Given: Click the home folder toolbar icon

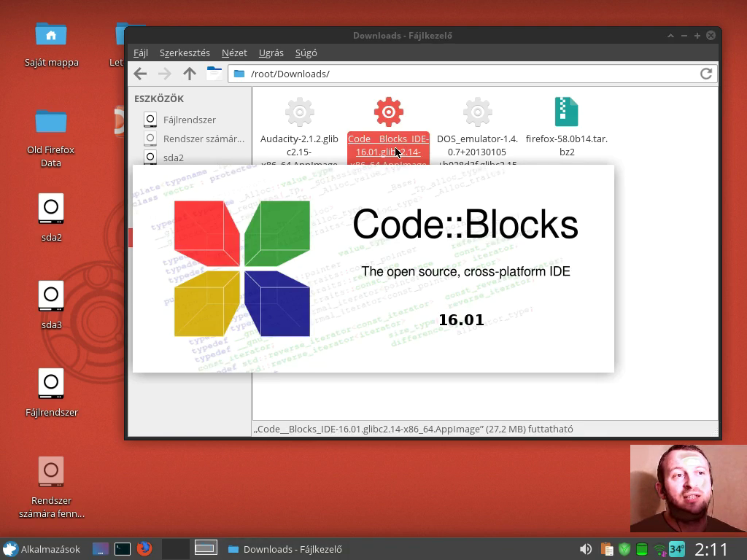Looking at the screenshot, I should point(214,73).
